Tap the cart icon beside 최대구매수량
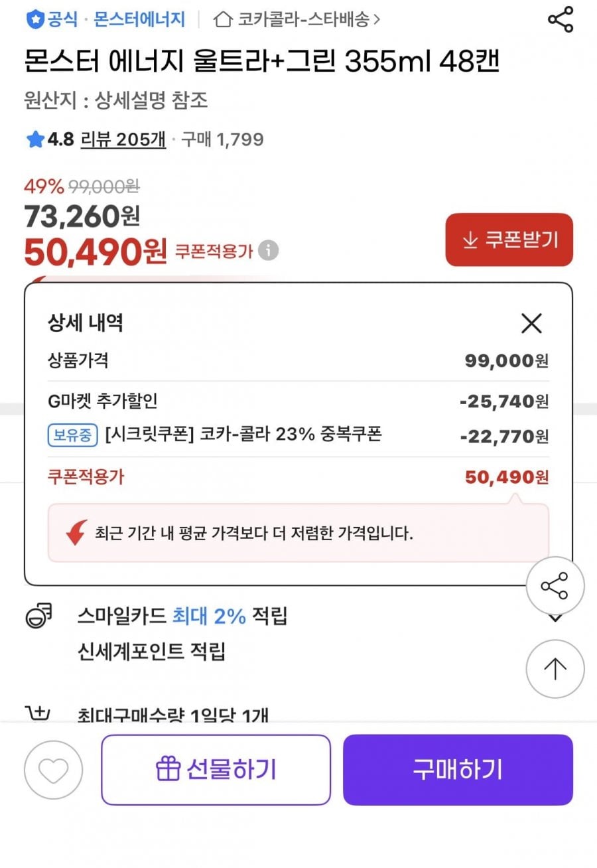Image resolution: width=597 pixels, height=868 pixels. point(38,714)
